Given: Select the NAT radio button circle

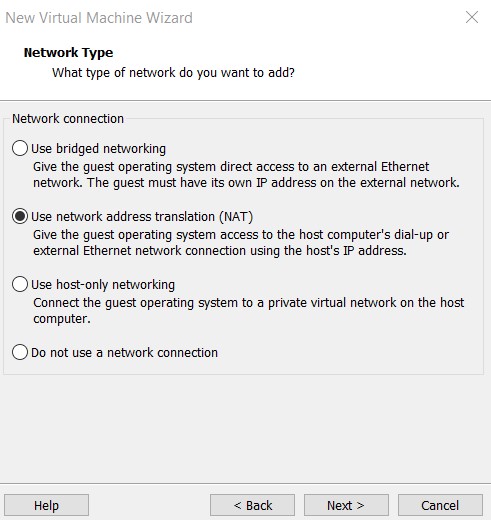Looking at the screenshot, I should point(20,216).
